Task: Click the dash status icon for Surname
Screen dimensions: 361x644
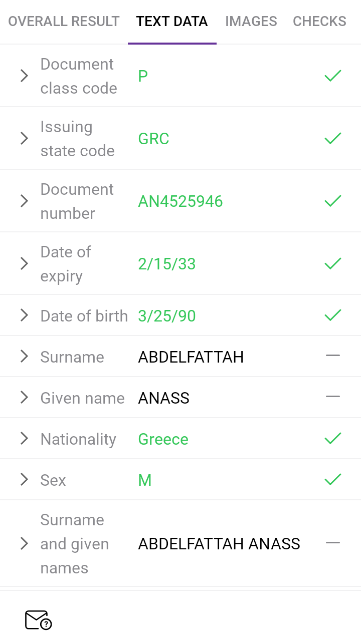Action: pos(332,356)
